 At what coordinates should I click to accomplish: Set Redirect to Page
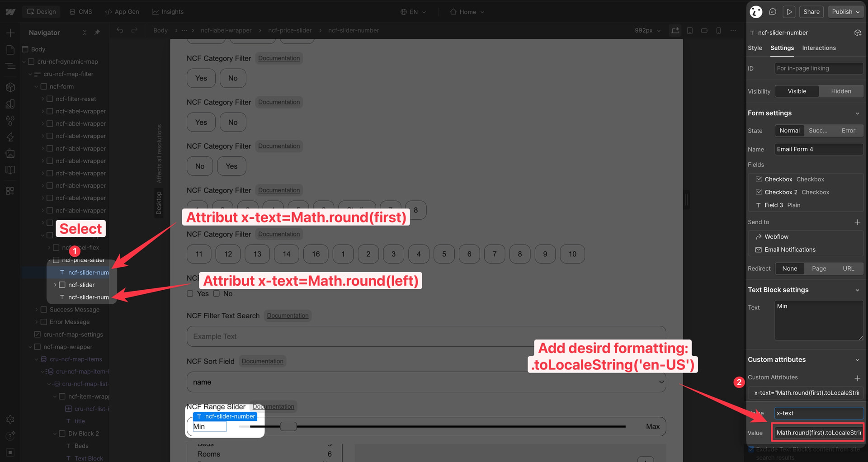tap(819, 269)
